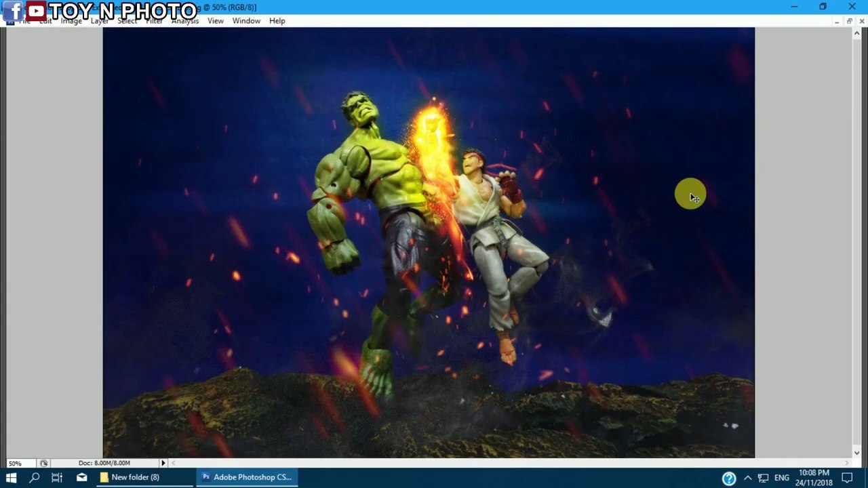The image size is (868, 488).
Task: Open the Help menu
Action: [277, 21]
